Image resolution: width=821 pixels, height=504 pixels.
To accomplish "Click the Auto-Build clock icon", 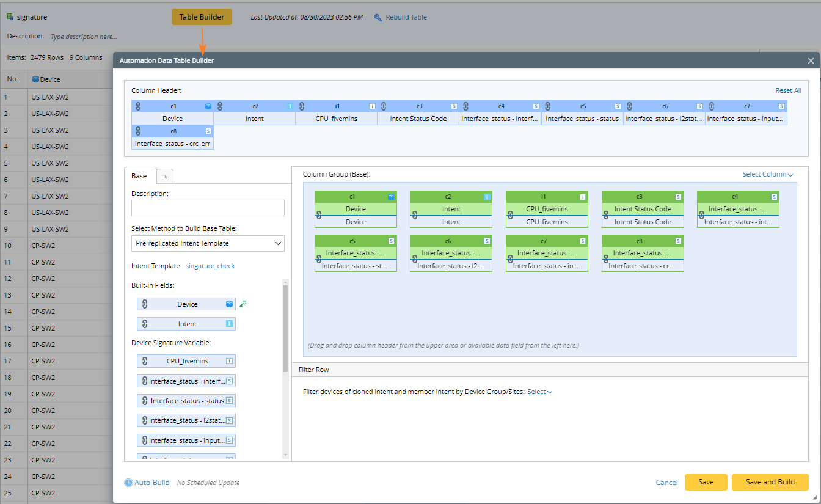I will (x=128, y=483).
